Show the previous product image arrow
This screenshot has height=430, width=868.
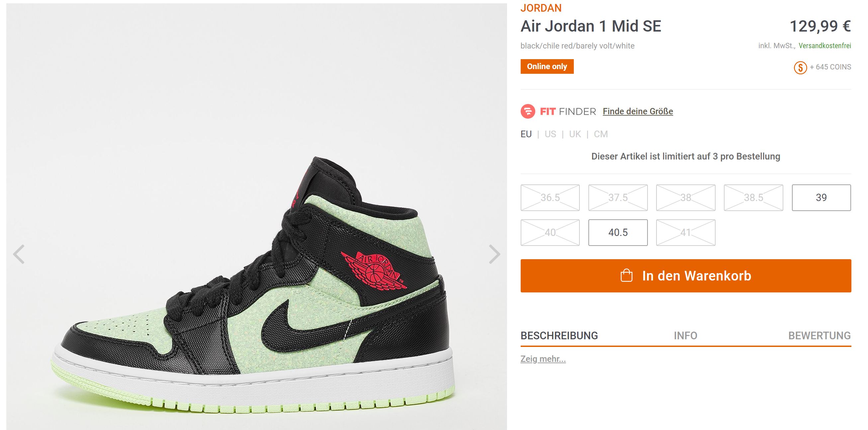(19, 254)
